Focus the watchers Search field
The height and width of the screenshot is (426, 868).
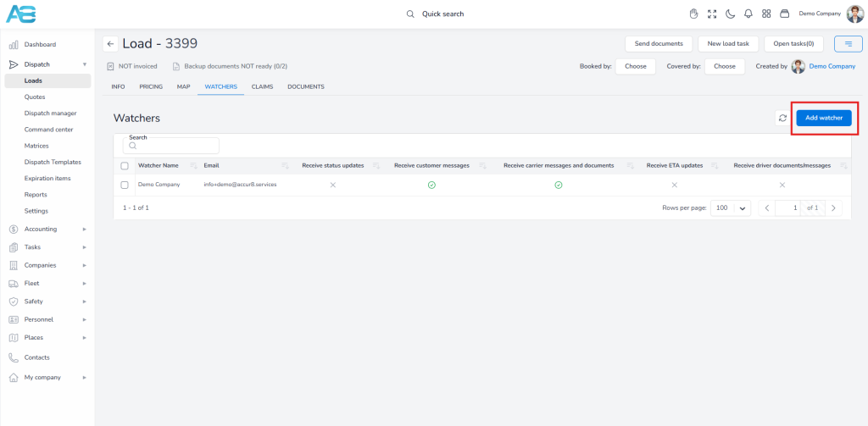click(x=171, y=146)
